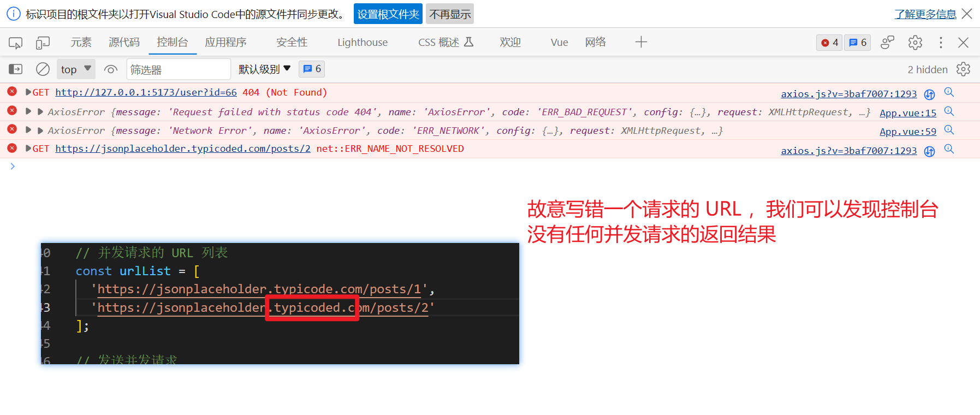The height and width of the screenshot is (415, 980).
Task: Open the 了解更多信息 link
Action: coord(925,14)
